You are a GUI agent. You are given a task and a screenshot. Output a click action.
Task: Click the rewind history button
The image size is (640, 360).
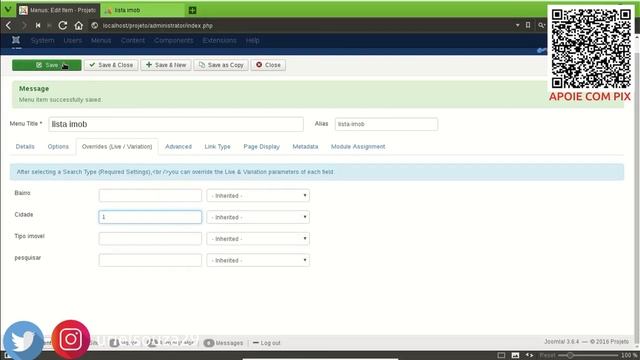coord(38,25)
